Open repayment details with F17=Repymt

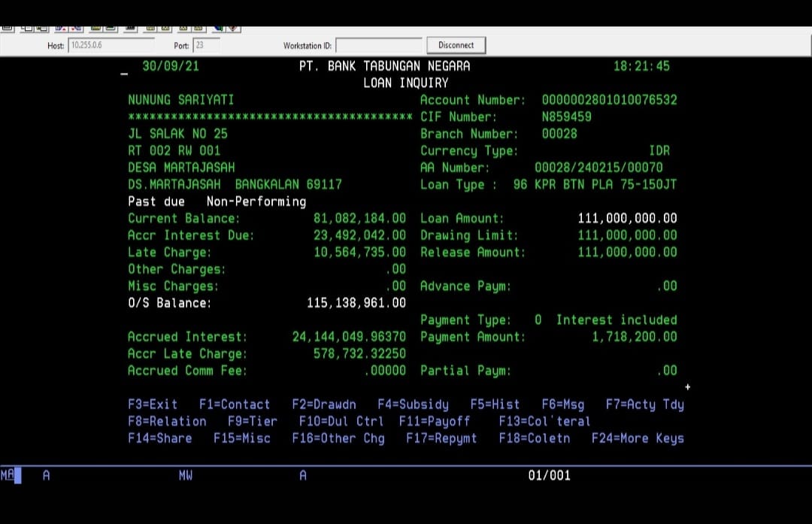click(441, 438)
